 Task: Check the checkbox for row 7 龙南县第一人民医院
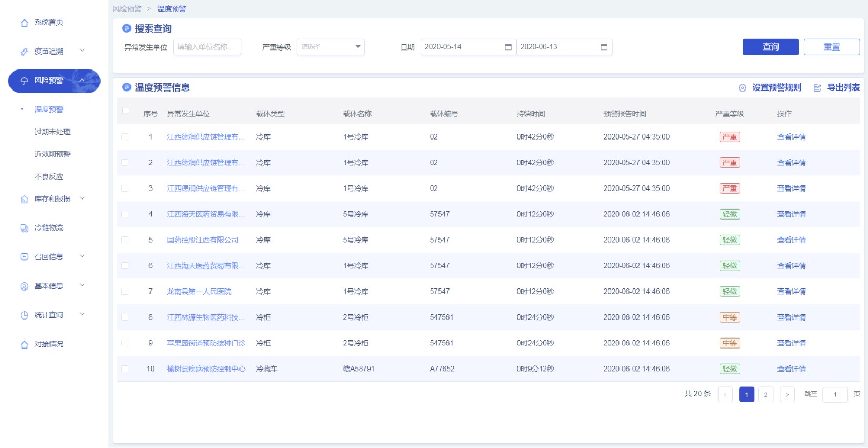tap(125, 291)
